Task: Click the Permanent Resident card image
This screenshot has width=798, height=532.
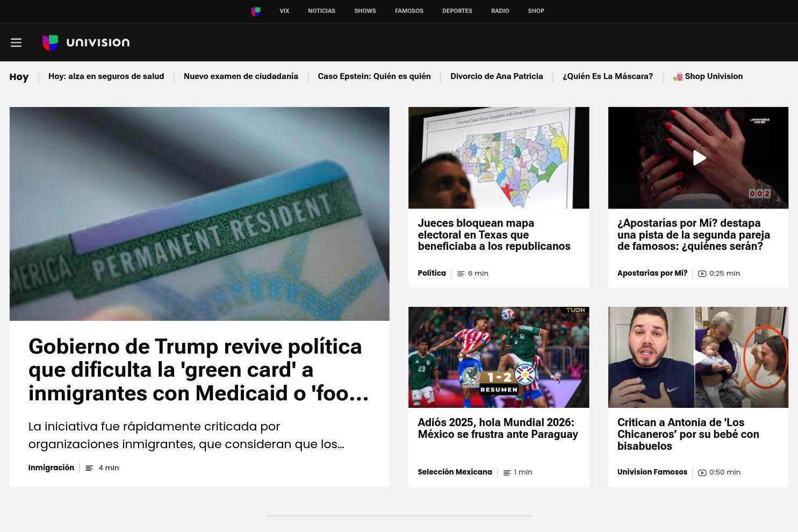Action: coord(199,214)
